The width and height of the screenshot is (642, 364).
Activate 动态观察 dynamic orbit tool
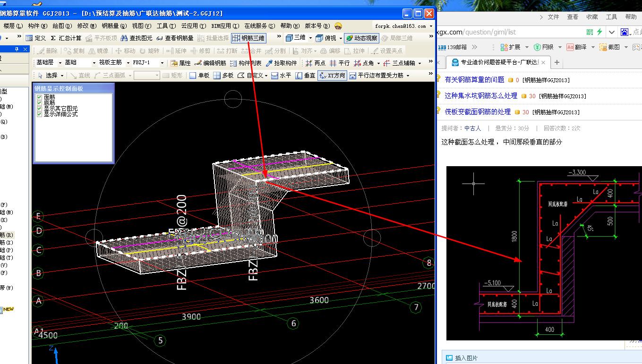click(361, 38)
